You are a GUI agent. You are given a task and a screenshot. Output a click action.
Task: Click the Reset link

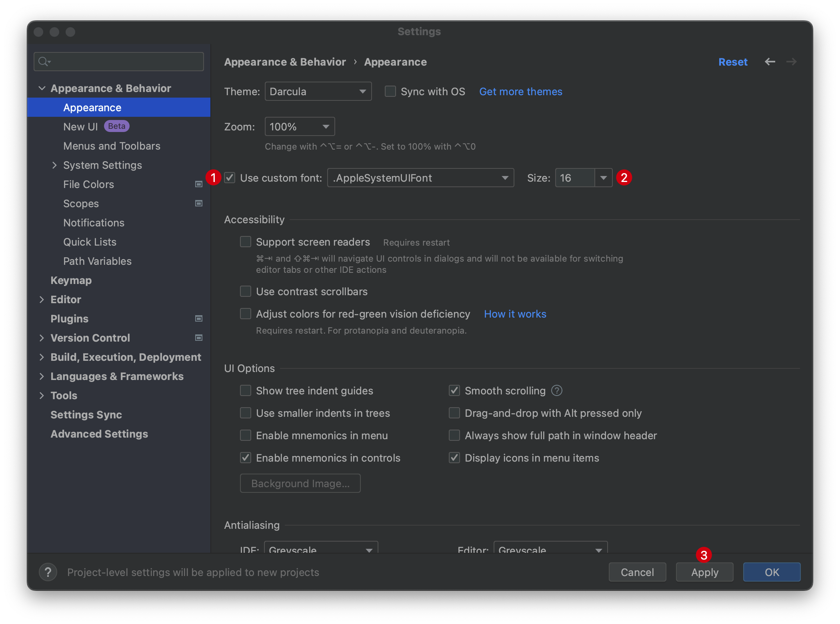click(733, 62)
